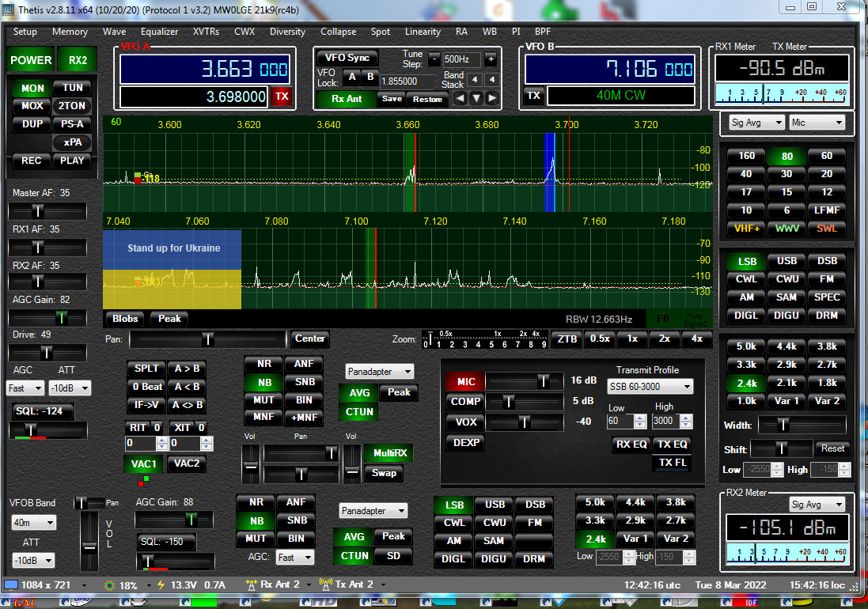Open the Linearity menu

(x=423, y=32)
